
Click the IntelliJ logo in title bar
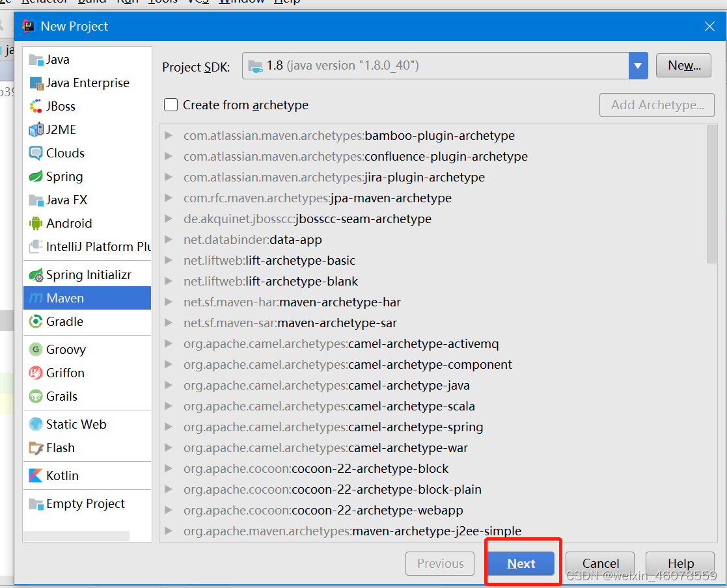29,26
